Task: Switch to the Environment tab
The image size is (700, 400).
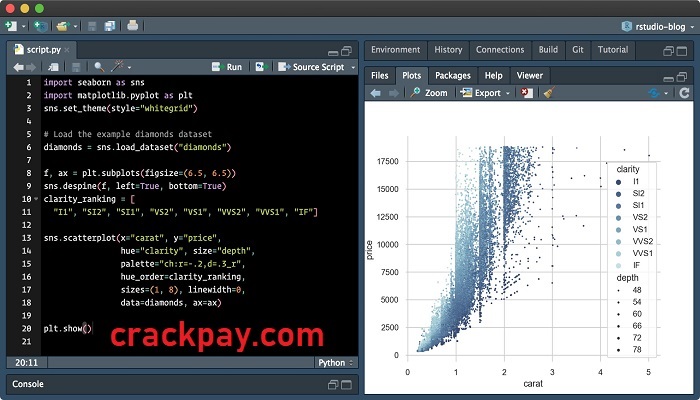Action: tap(396, 50)
